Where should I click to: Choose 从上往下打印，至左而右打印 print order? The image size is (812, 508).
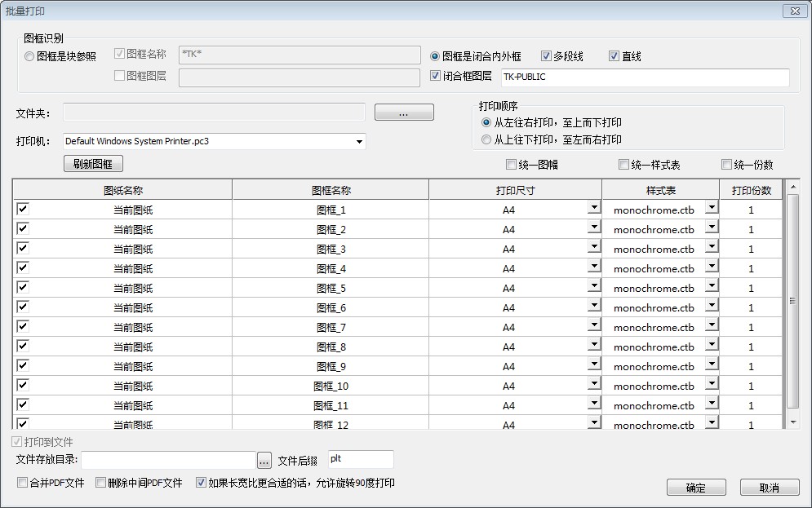[486, 139]
